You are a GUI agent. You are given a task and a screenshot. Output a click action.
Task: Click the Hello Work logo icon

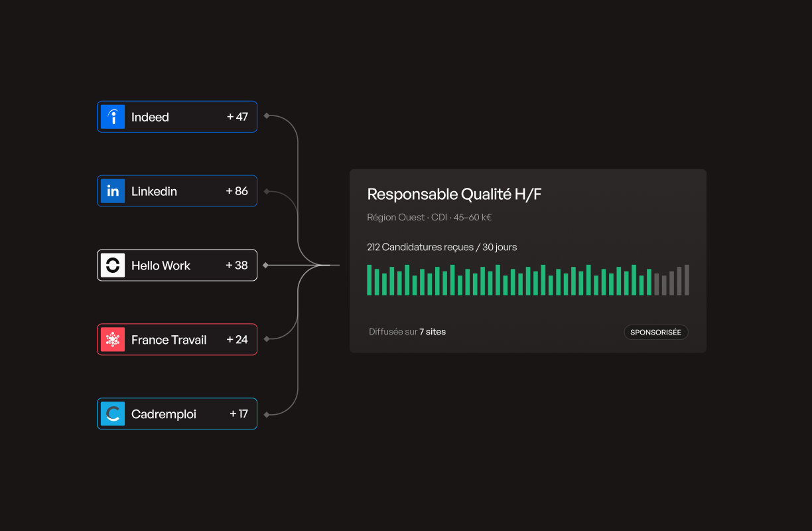pyautogui.click(x=113, y=265)
